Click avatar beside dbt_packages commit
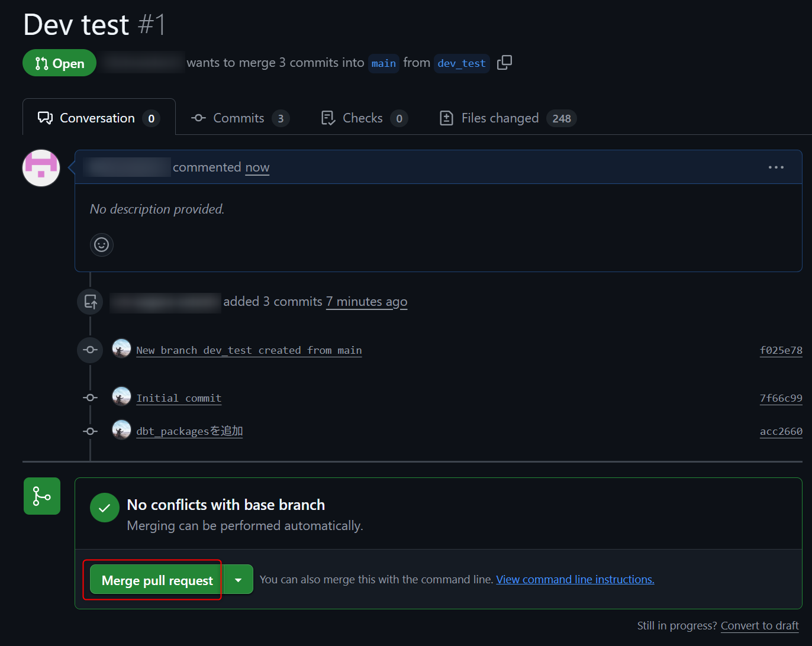Image resolution: width=812 pixels, height=646 pixels. click(121, 430)
